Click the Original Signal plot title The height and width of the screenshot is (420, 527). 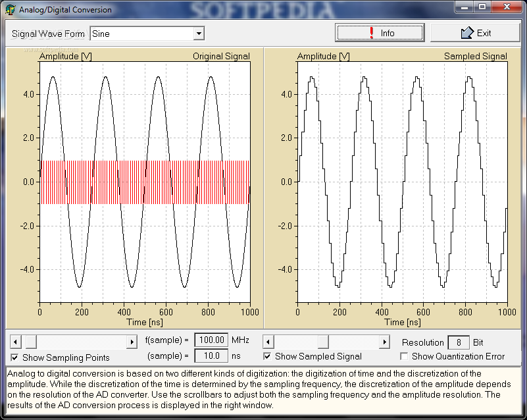click(x=221, y=56)
